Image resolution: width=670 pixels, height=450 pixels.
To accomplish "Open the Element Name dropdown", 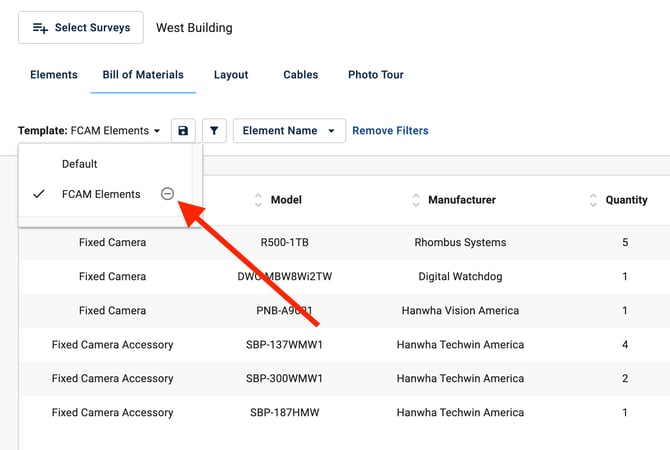I will tap(289, 131).
